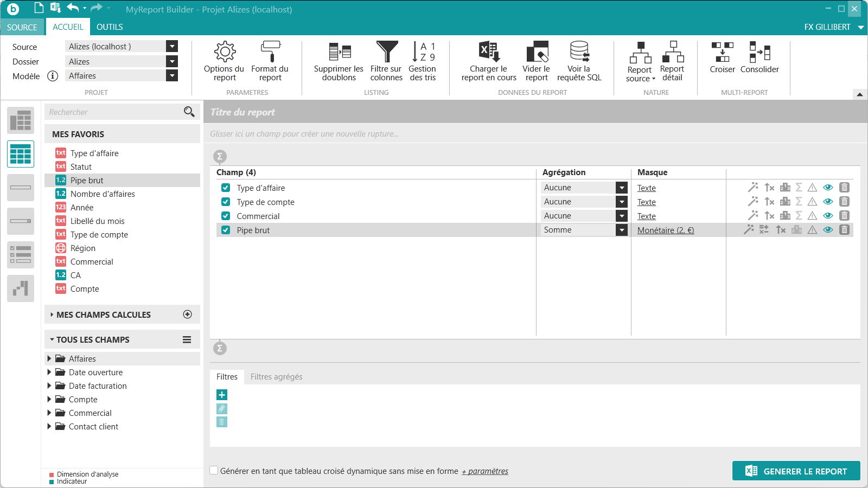Open the Monétaire (2, €) mask link
868x488 pixels.
pos(666,230)
